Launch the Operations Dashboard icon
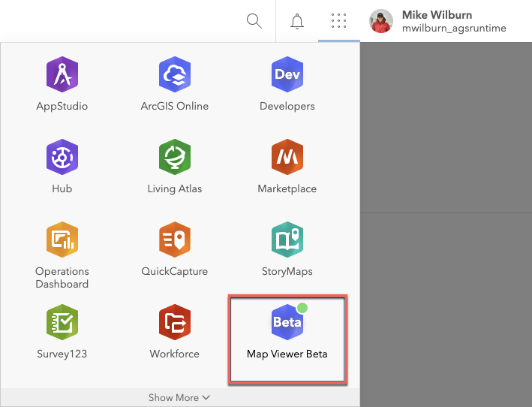The width and height of the screenshot is (532, 407). [x=62, y=240]
